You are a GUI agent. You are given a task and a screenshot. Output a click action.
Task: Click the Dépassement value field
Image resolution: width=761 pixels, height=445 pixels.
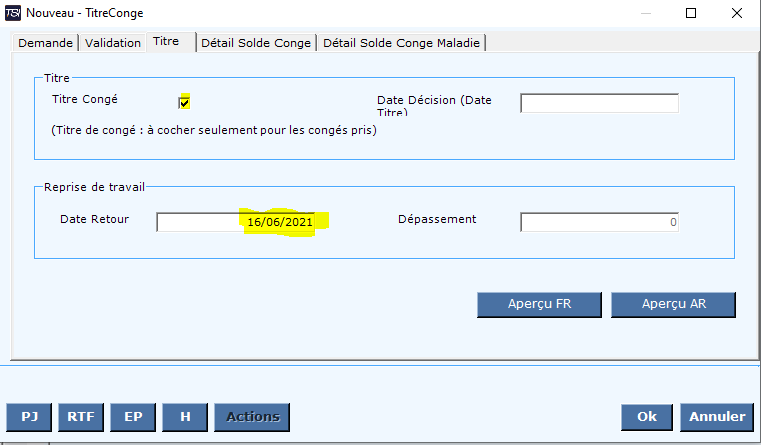pyautogui.click(x=599, y=222)
